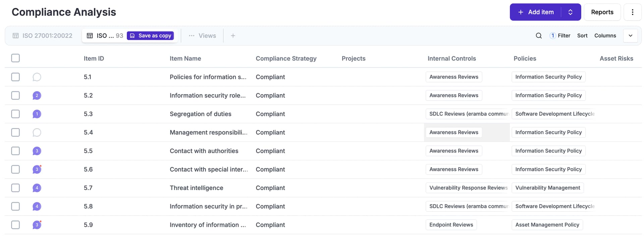Viewport: 644px width, 236px height.
Task: Click item name Policies for information s...
Action: (208, 77)
